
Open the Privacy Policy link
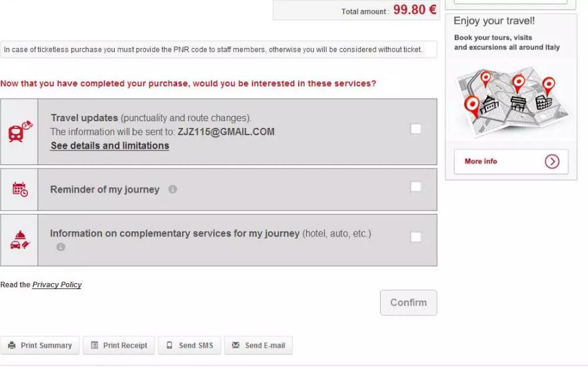point(57,285)
